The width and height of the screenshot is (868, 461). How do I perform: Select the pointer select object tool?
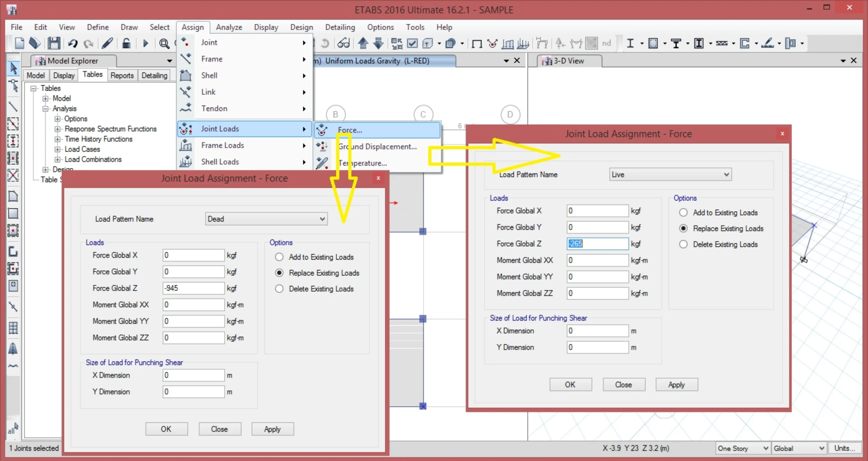pos(13,68)
